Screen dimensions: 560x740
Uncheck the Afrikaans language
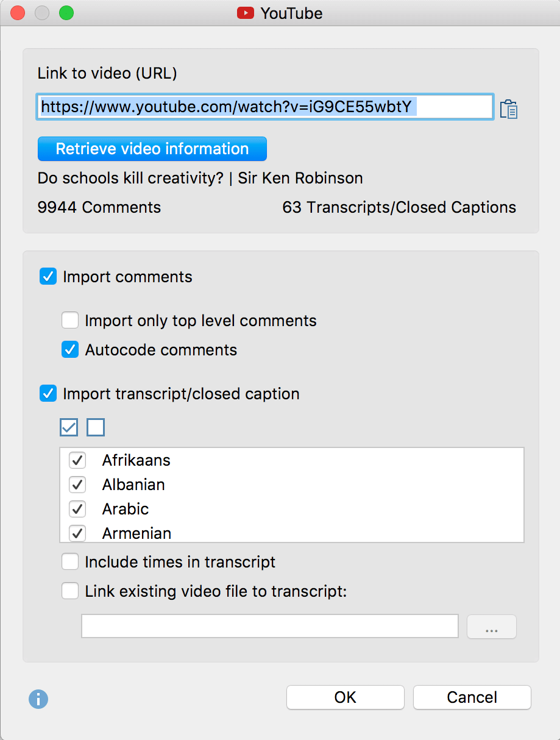[x=77, y=460]
